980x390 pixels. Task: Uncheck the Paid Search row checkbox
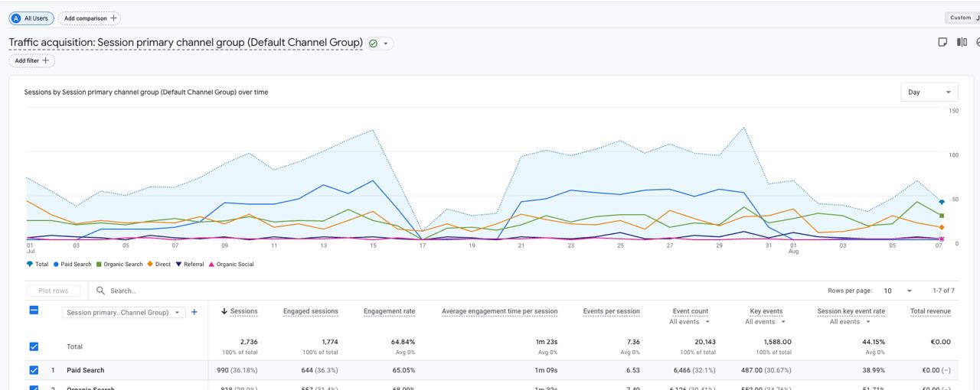(x=34, y=370)
